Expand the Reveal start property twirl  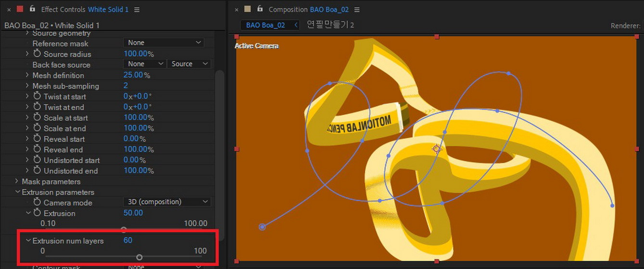click(x=28, y=138)
